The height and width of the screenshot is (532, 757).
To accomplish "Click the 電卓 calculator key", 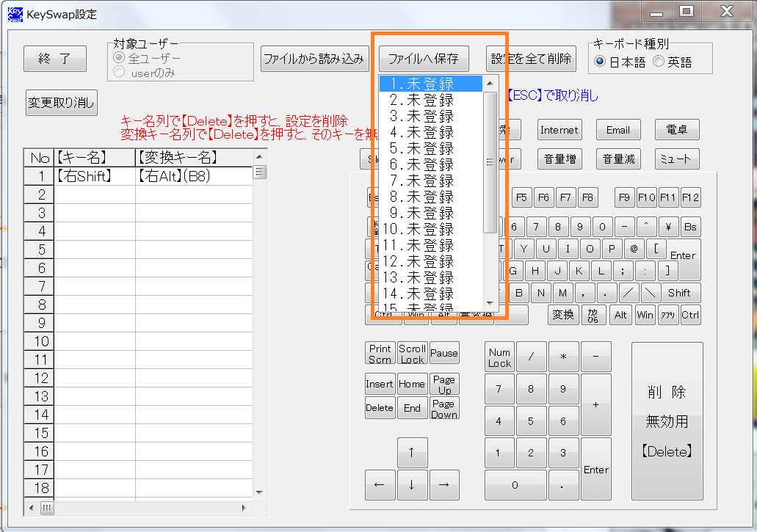I will coord(676,130).
